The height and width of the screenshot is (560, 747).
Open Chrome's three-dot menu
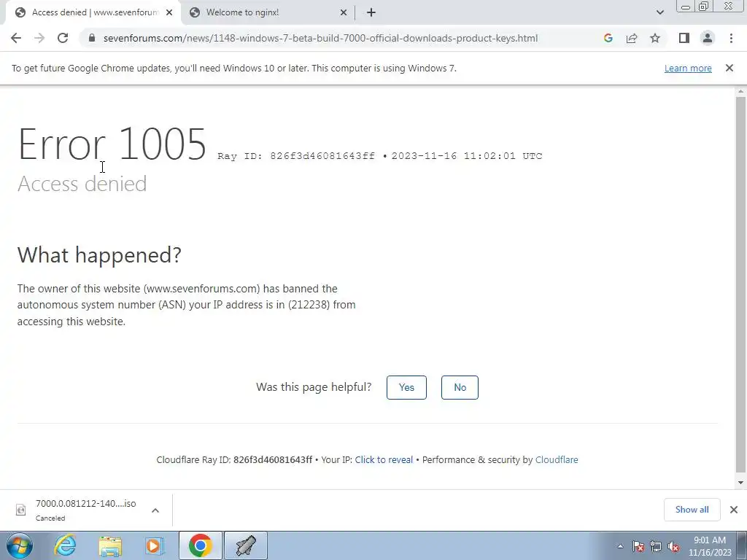click(731, 38)
